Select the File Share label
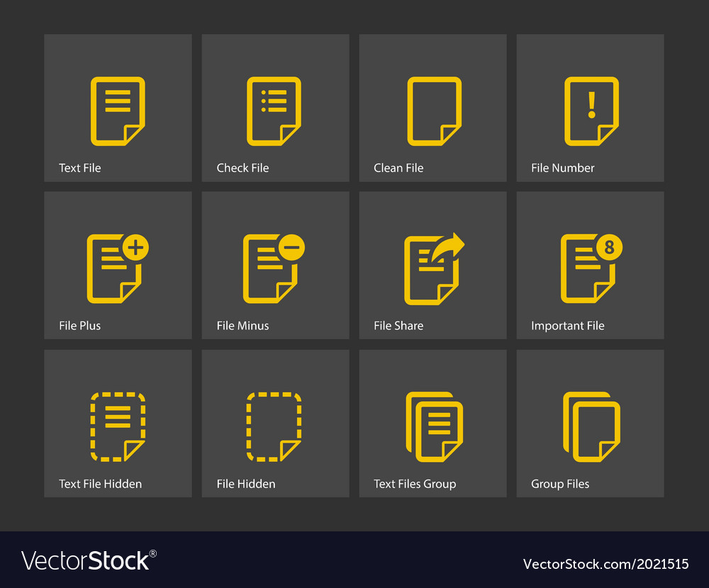This screenshot has width=709, height=588. (398, 326)
